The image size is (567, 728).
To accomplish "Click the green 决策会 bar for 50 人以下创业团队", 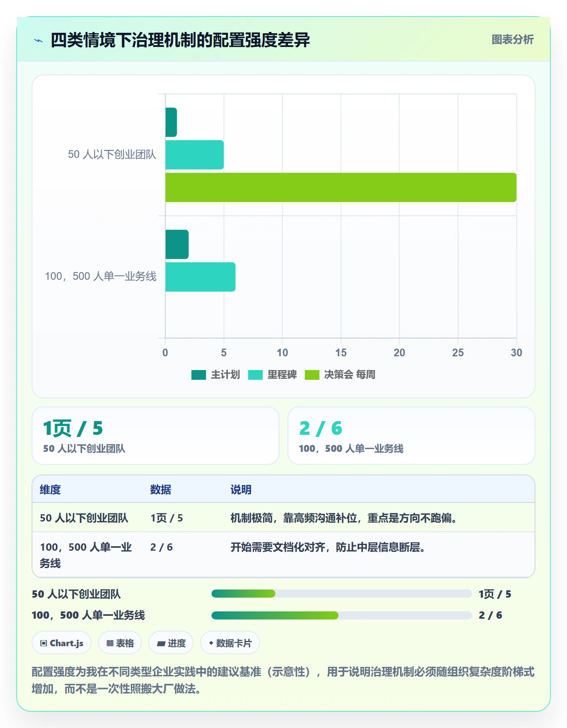I will click(x=341, y=187).
